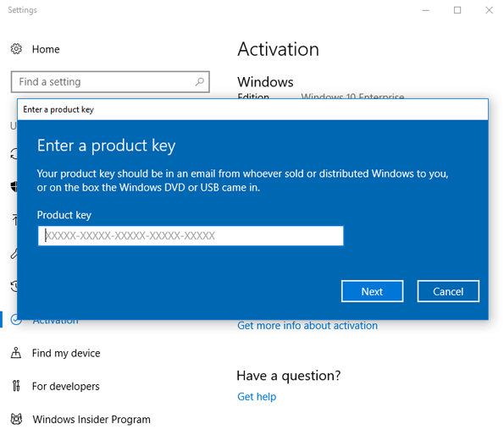504x435 pixels.
Task: Open the Home settings page
Action: 46,49
